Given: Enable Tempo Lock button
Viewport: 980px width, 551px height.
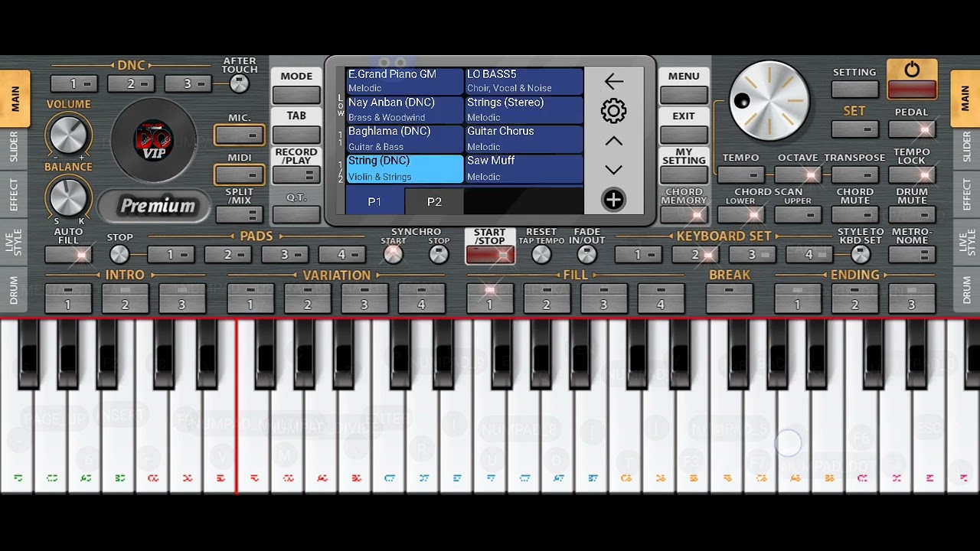Looking at the screenshot, I should pyautogui.click(x=912, y=175).
